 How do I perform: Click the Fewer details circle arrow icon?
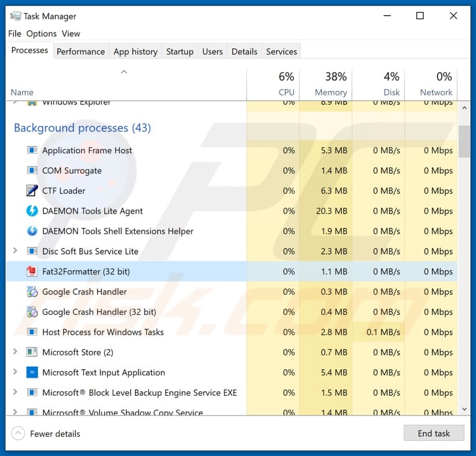(x=18, y=433)
